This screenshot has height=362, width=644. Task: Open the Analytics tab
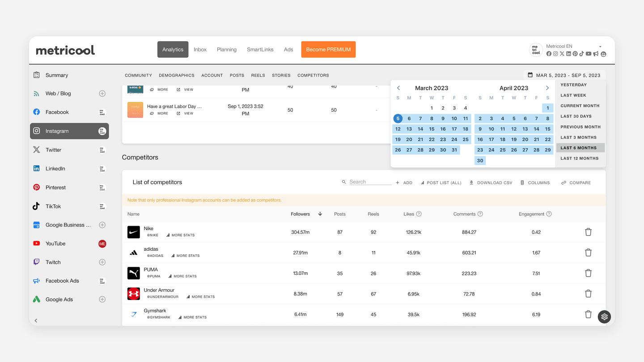tap(173, 50)
